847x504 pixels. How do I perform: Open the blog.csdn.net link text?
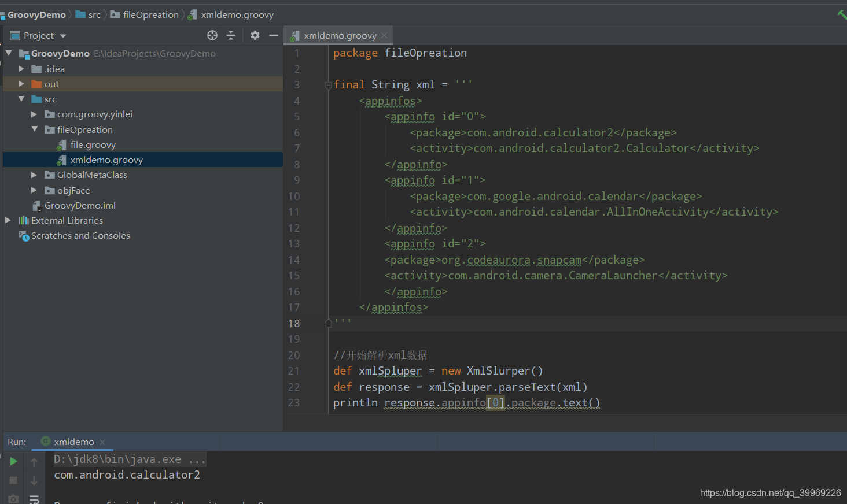769,492
